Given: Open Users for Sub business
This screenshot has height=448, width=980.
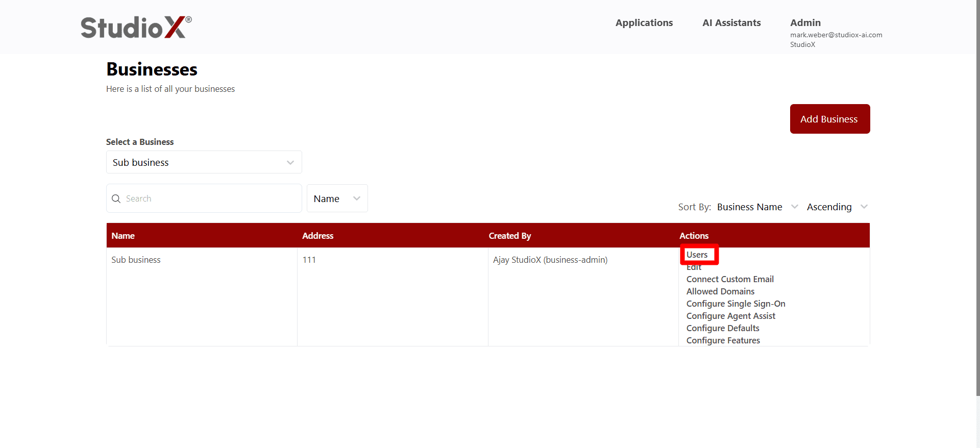Looking at the screenshot, I should 697,255.
